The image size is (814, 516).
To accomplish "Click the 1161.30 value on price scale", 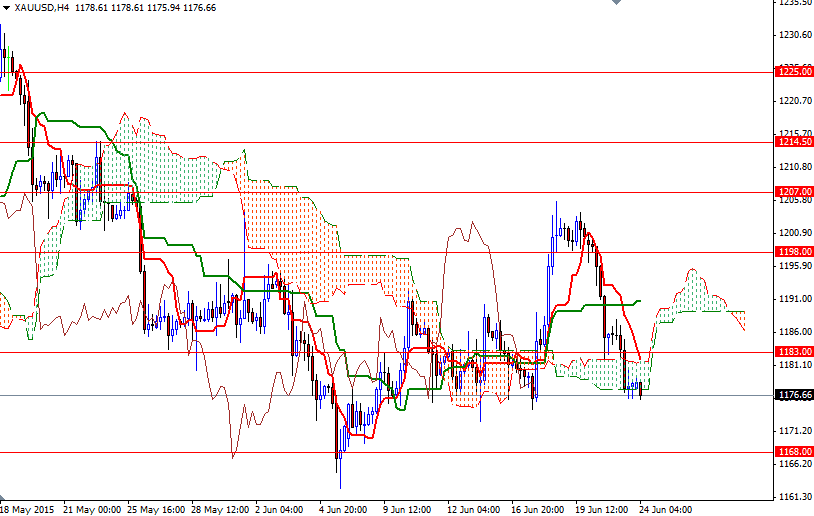I will click(x=793, y=497).
